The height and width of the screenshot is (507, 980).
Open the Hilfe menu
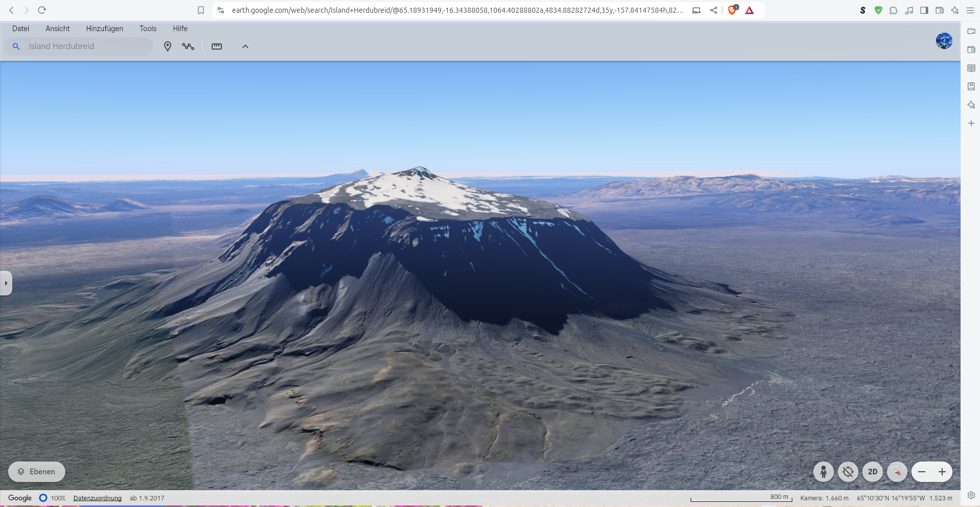tap(180, 29)
